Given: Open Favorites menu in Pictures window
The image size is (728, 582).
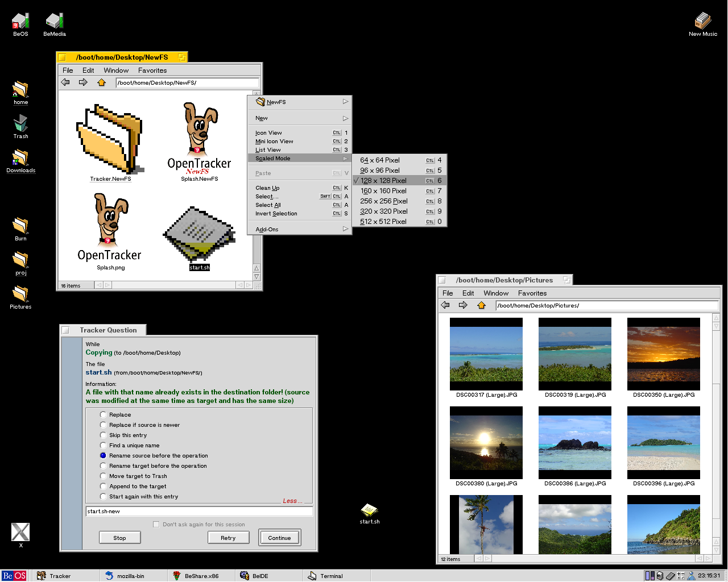Looking at the screenshot, I should pos(532,293).
